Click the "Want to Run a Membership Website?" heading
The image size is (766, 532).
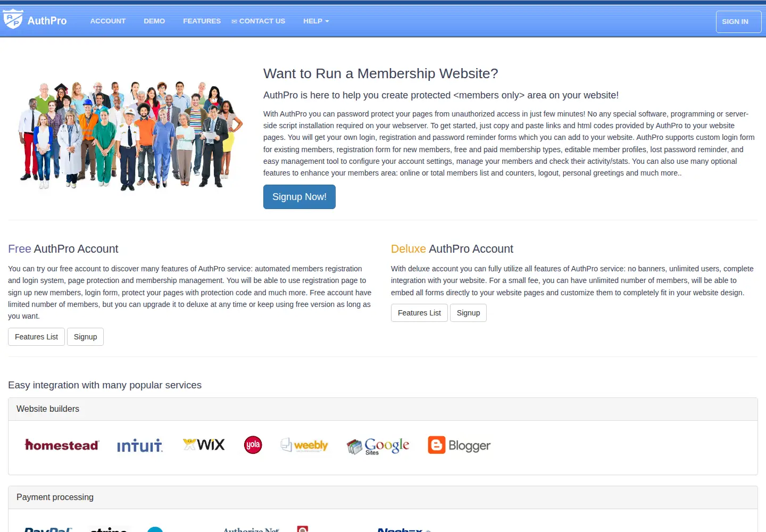(381, 73)
